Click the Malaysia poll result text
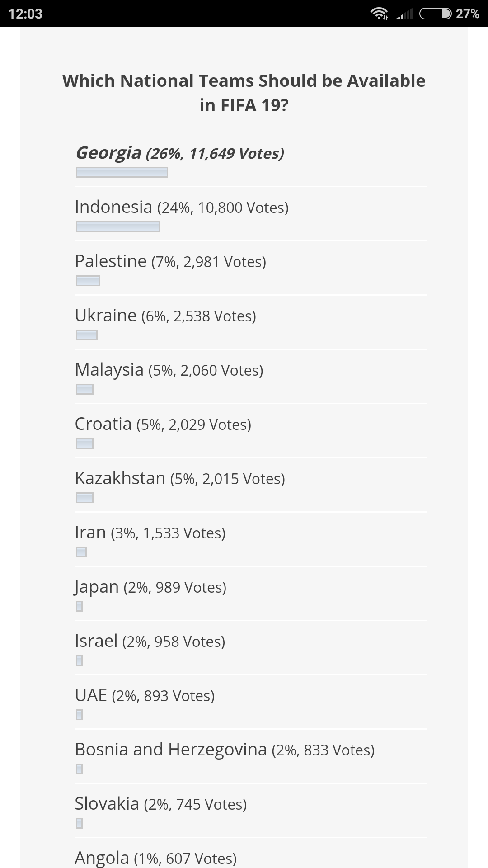 pyautogui.click(x=169, y=370)
